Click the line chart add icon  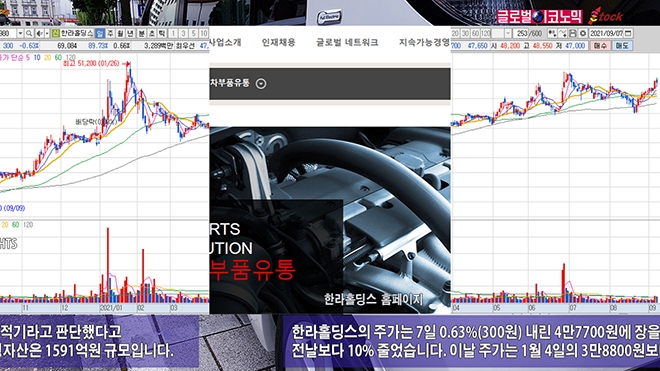(x=562, y=33)
